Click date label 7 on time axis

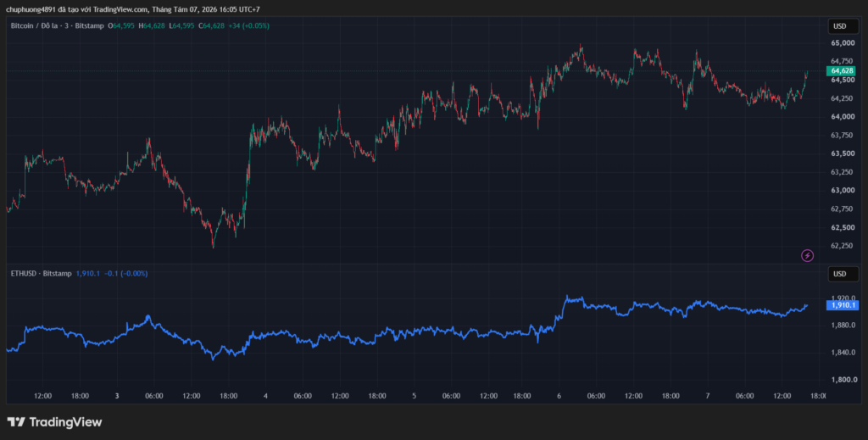click(708, 396)
